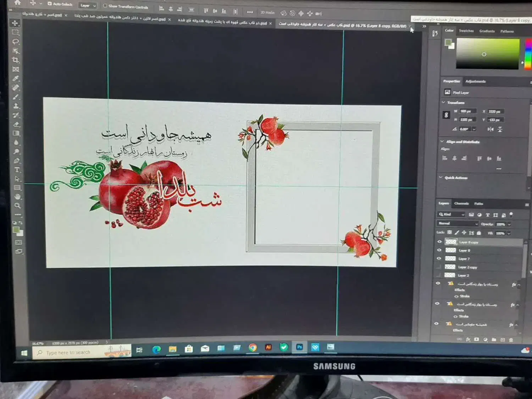Screen dimensions: 532x399
Task: Open the Channels tab
Action: 461,203
